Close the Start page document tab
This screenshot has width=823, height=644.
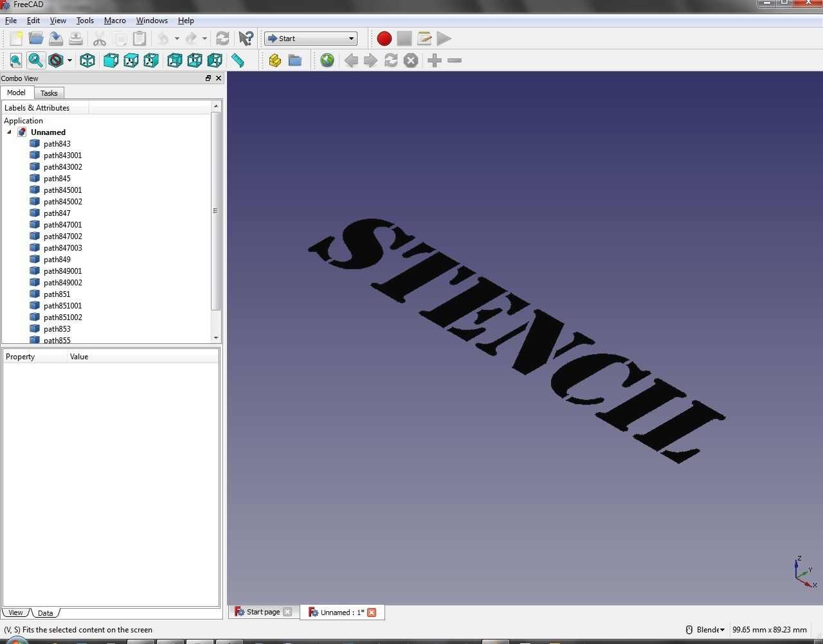click(x=287, y=612)
